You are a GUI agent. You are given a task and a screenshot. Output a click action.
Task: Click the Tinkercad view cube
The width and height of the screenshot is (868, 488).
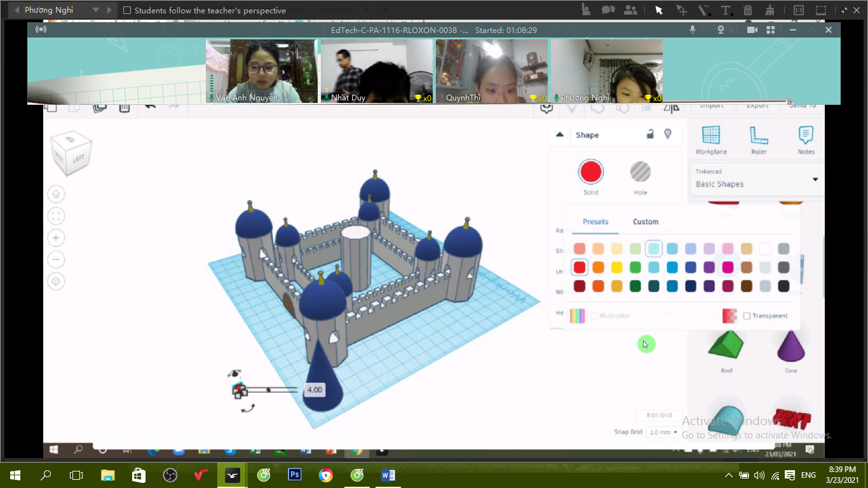[71, 153]
